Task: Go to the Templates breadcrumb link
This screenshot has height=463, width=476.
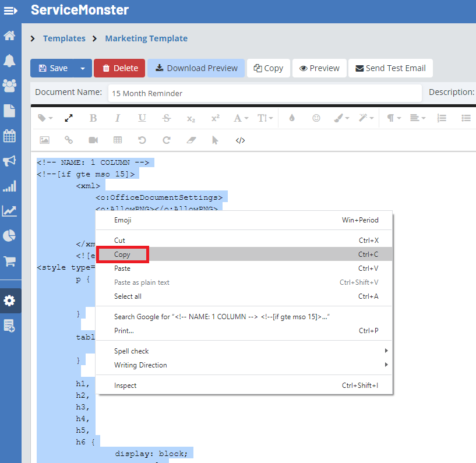Action: click(x=64, y=38)
